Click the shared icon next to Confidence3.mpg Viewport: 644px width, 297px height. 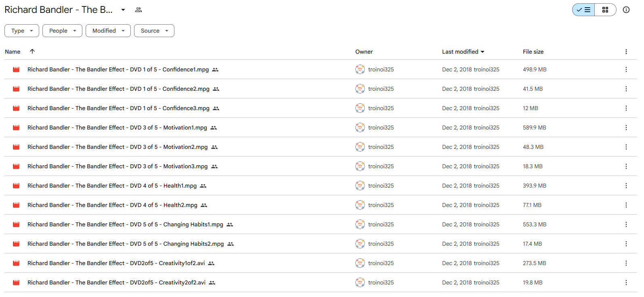[216, 108]
